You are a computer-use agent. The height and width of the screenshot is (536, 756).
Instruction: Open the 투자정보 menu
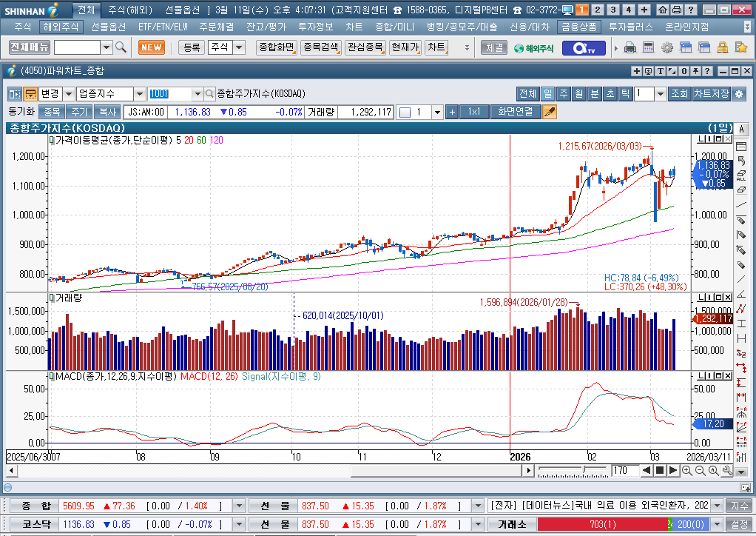tap(316, 27)
